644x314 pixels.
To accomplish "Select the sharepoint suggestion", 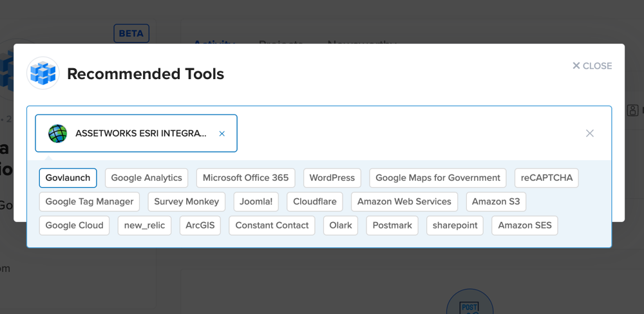I will point(455,225).
